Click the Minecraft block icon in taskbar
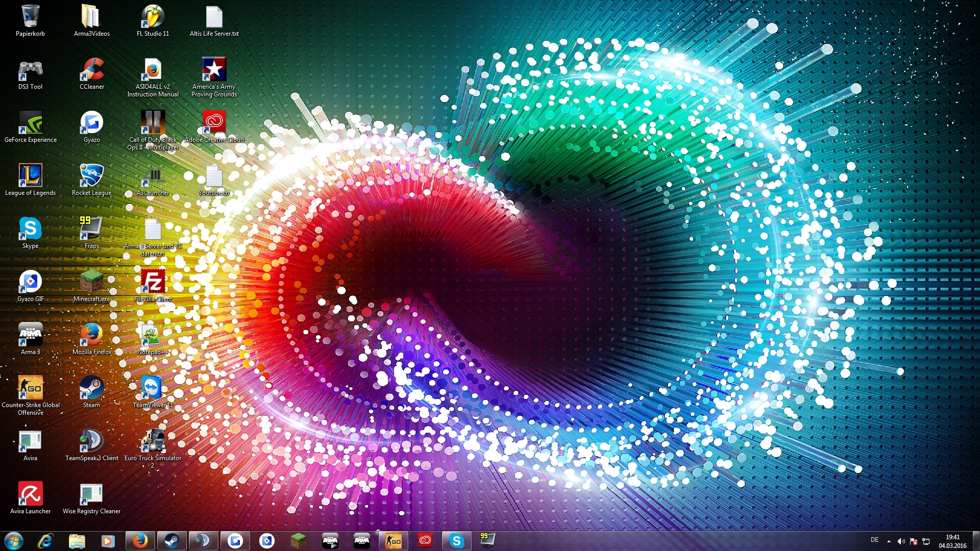The height and width of the screenshot is (551, 980). click(x=299, y=540)
